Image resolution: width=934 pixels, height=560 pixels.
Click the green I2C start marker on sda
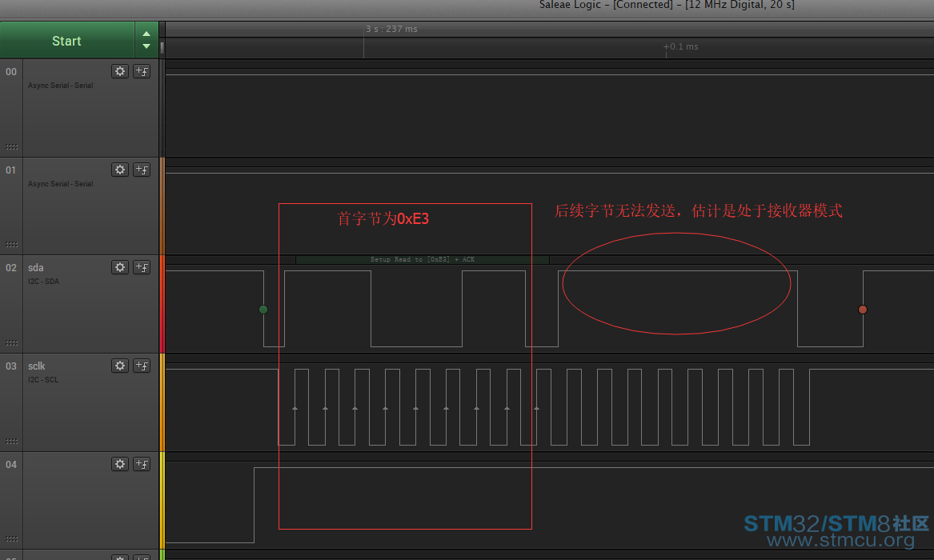coord(263,310)
